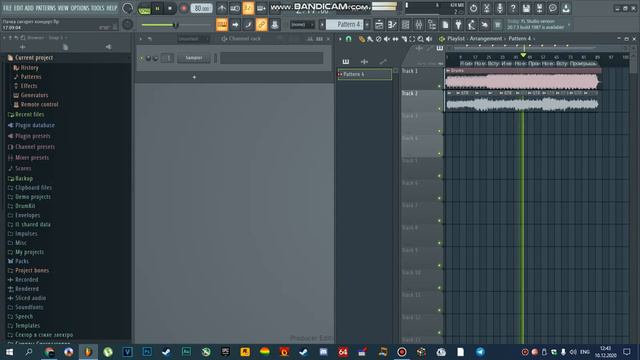The height and width of the screenshot is (360, 640).
Task: Click the question mark help icon
Action: [513, 8]
